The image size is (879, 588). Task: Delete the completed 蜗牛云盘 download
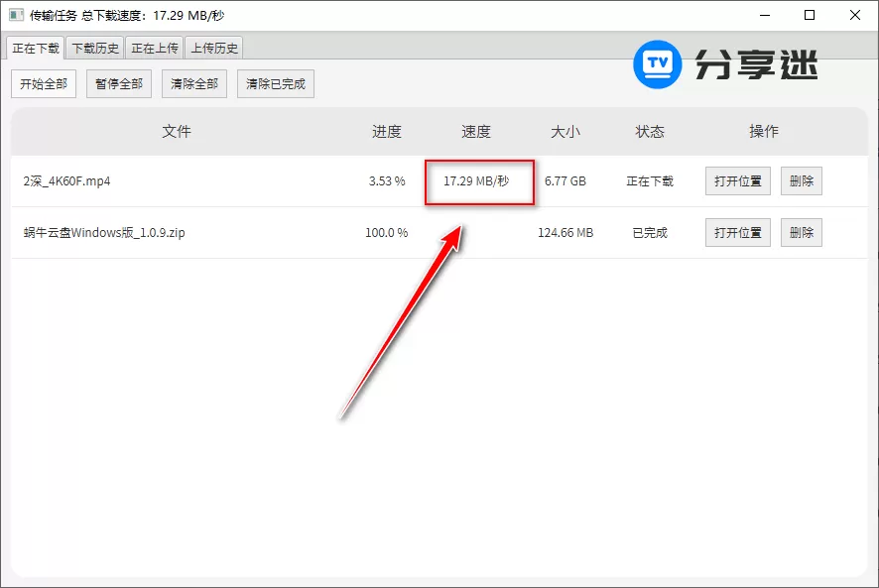pyautogui.click(x=801, y=232)
